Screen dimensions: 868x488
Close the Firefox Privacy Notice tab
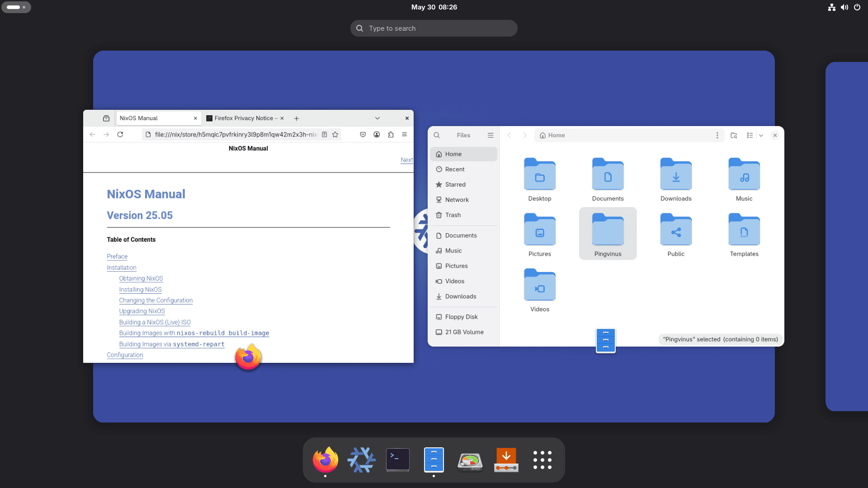tap(282, 118)
